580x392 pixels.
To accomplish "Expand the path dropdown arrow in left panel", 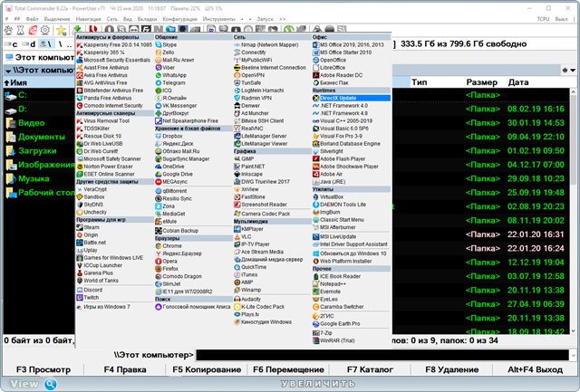I will (x=8, y=71).
